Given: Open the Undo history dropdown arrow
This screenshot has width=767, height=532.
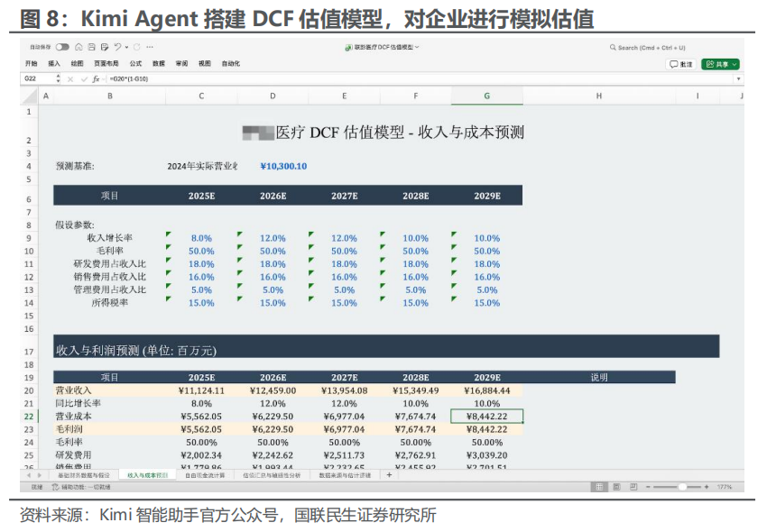Looking at the screenshot, I should tap(126, 47).
